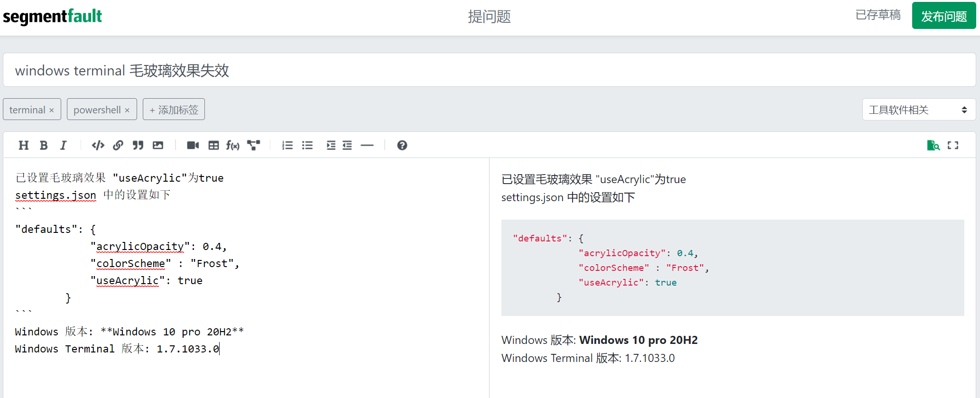Click the green 发布问题 publish button

pos(944,16)
